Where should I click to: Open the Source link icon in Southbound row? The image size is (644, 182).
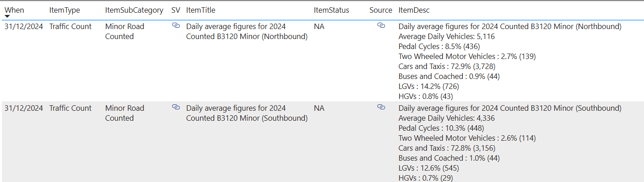(x=381, y=107)
